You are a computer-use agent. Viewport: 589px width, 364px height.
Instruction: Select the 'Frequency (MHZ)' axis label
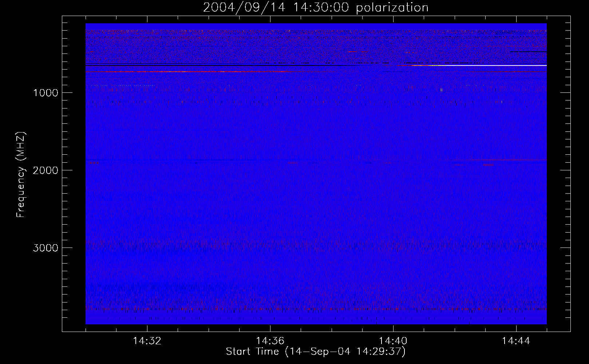pos(21,175)
